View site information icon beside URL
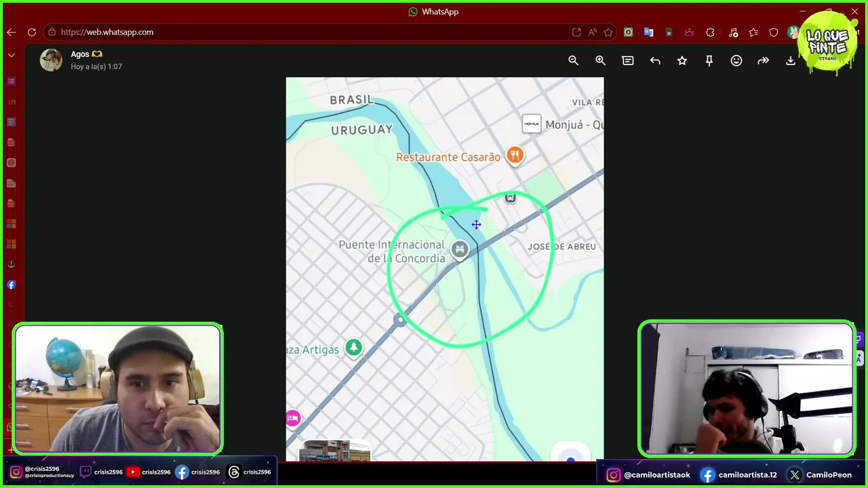The image size is (868, 488). [52, 32]
